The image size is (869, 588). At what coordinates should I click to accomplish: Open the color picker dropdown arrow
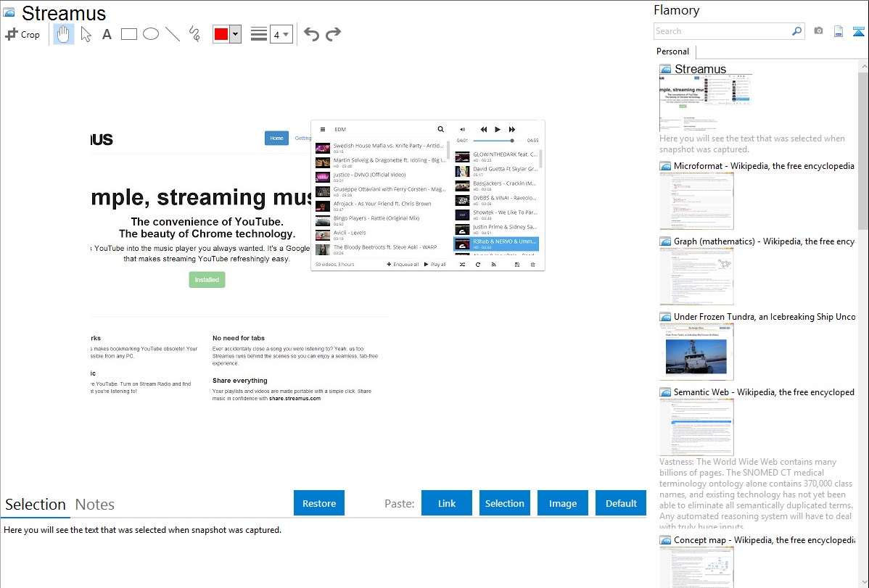[236, 34]
